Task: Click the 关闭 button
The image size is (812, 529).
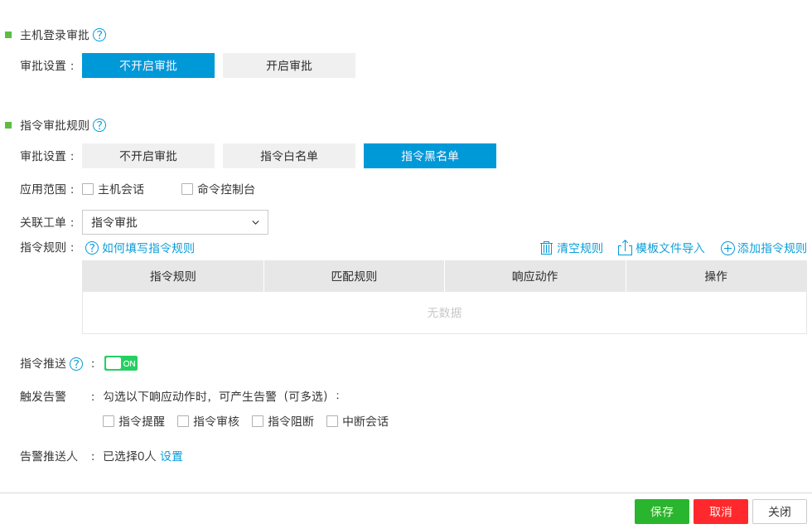Action: [779, 512]
